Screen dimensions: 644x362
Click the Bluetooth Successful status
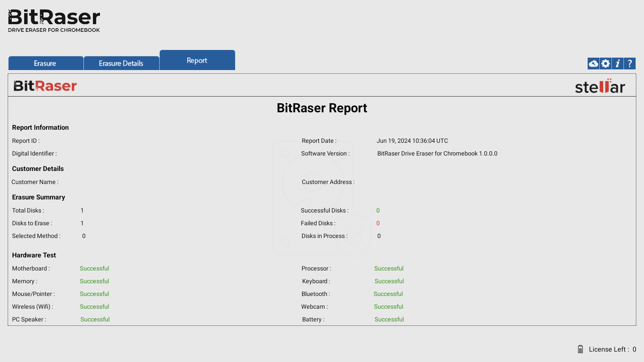click(x=388, y=294)
